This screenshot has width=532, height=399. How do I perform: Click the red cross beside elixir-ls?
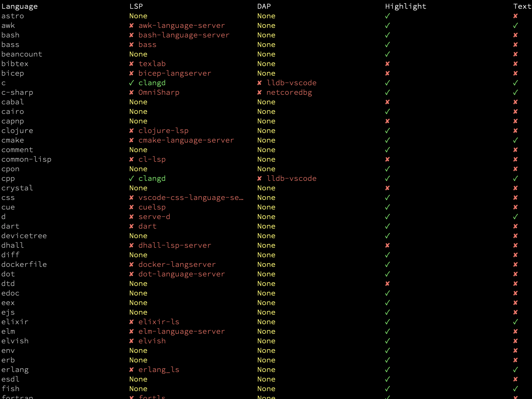131,322
